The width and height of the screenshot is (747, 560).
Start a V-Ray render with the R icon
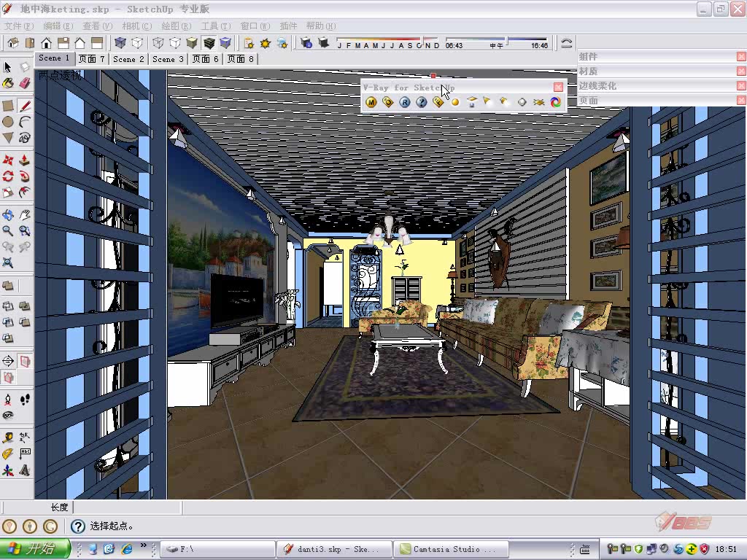[405, 102]
